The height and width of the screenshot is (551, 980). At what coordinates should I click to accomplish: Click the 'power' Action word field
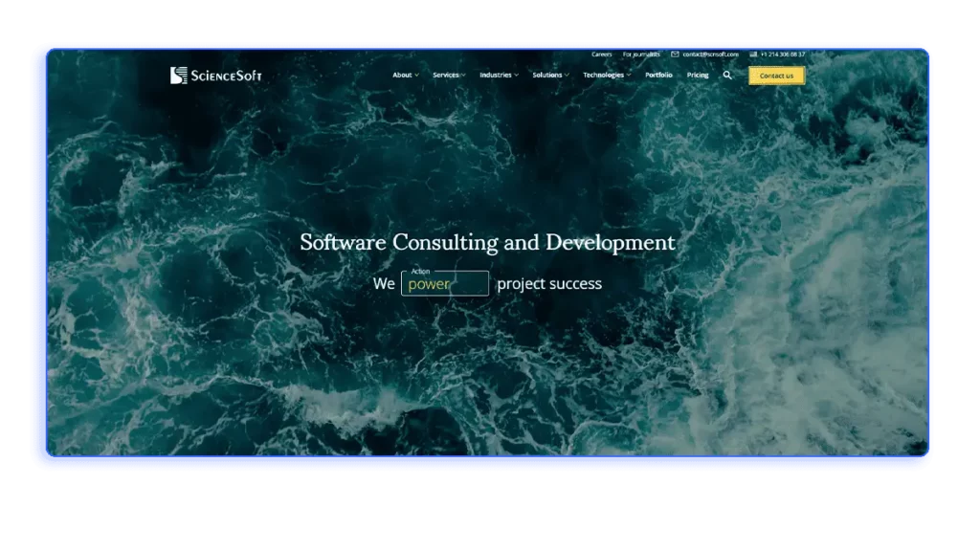pyautogui.click(x=445, y=284)
